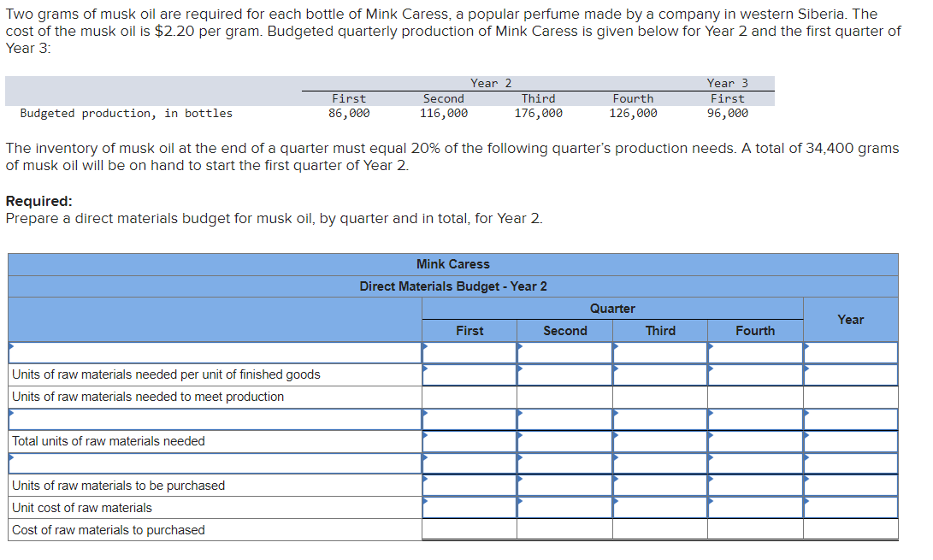The image size is (933, 560).
Task: Click the Year 3 production value 96,000
Action: 727,113
